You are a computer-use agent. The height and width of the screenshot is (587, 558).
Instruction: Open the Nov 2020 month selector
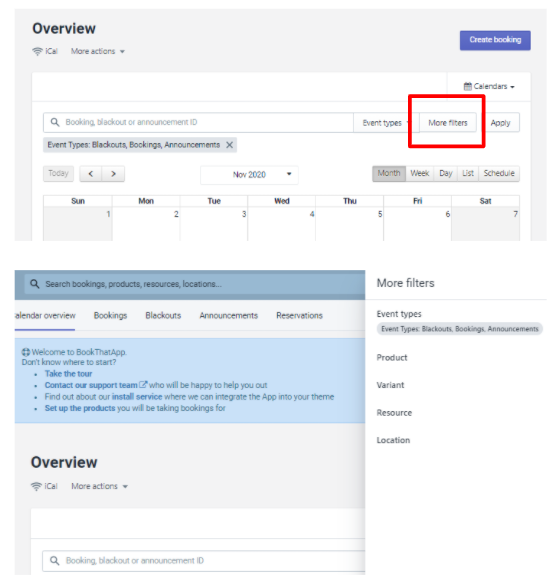[x=249, y=175]
